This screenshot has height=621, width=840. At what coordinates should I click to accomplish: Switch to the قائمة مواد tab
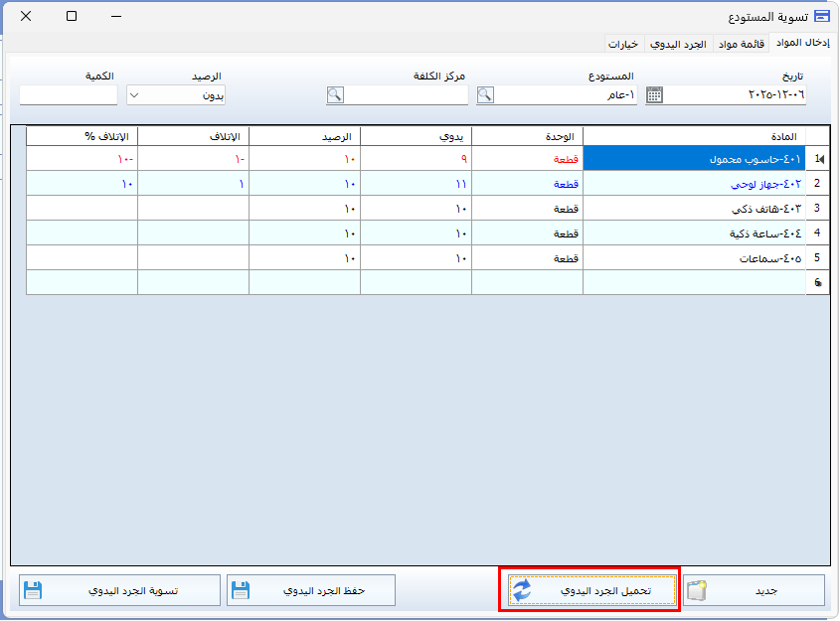tap(742, 45)
